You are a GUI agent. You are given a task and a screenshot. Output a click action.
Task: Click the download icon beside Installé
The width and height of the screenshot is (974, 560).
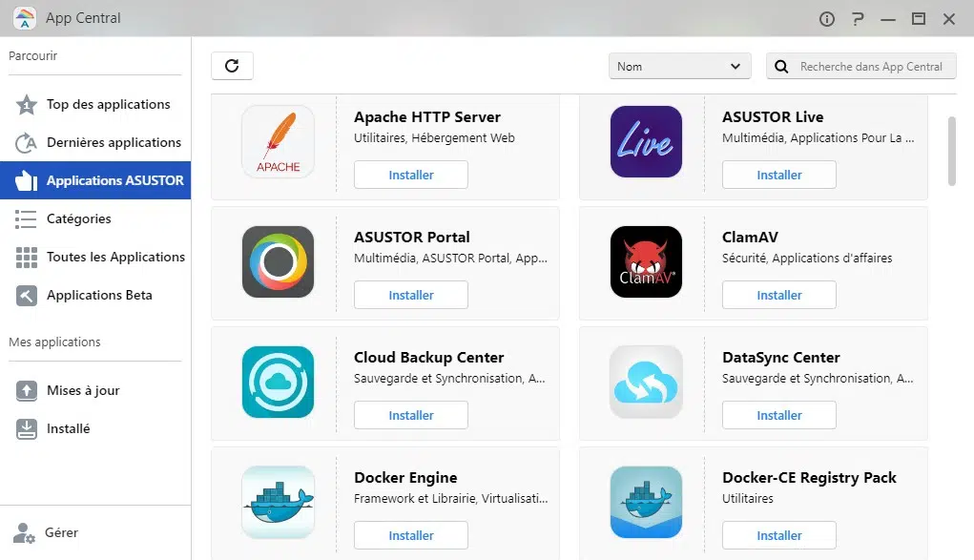click(x=26, y=429)
